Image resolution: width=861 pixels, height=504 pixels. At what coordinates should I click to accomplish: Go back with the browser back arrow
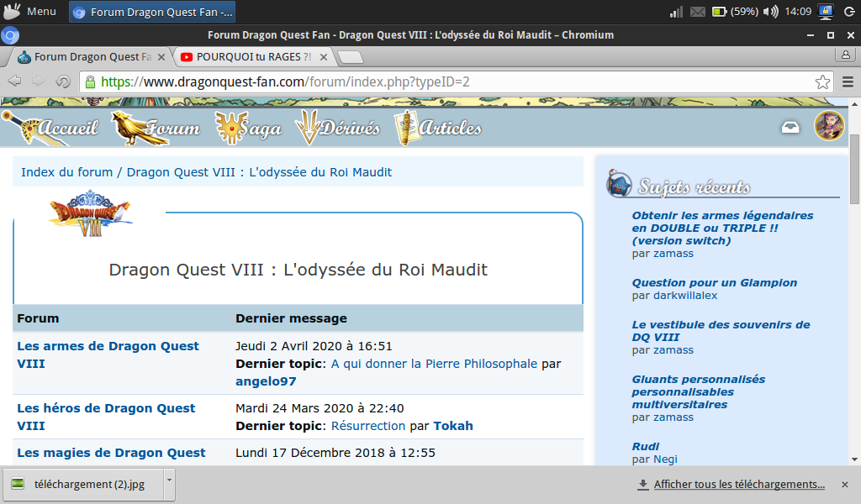(x=15, y=81)
